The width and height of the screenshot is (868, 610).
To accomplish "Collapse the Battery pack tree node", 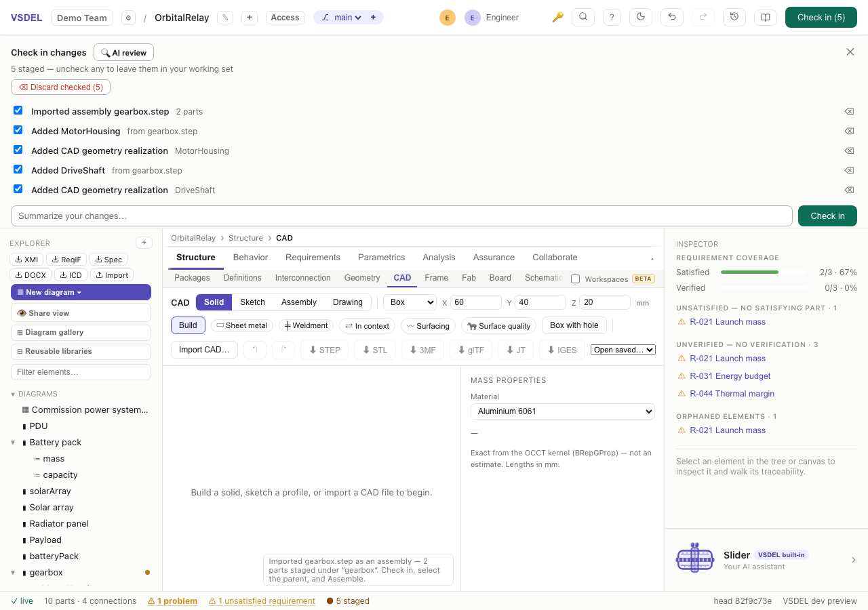I will 13,442.
